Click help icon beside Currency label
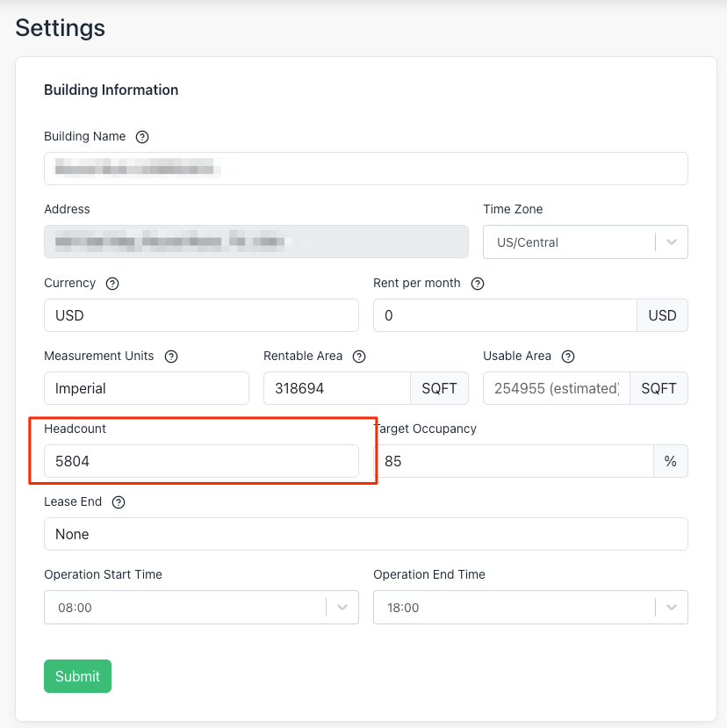 pyautogui.click(x=112, y=284)
